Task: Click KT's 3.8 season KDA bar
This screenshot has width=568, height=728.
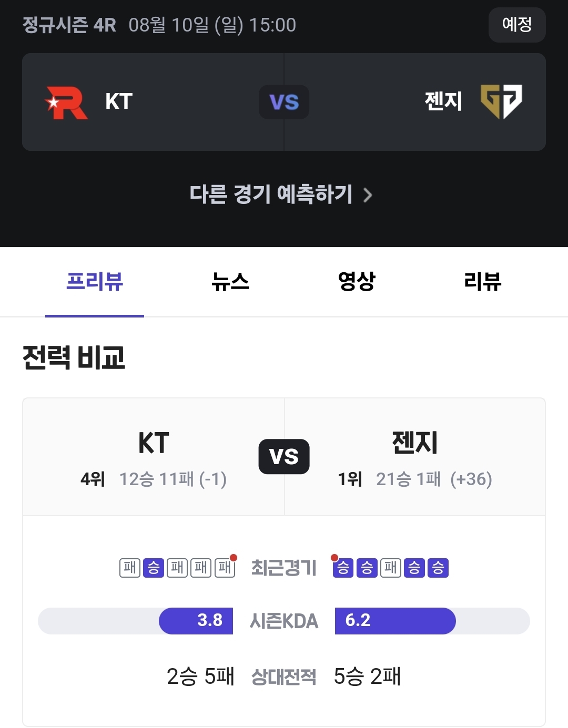Action: (x=196, y=621)
